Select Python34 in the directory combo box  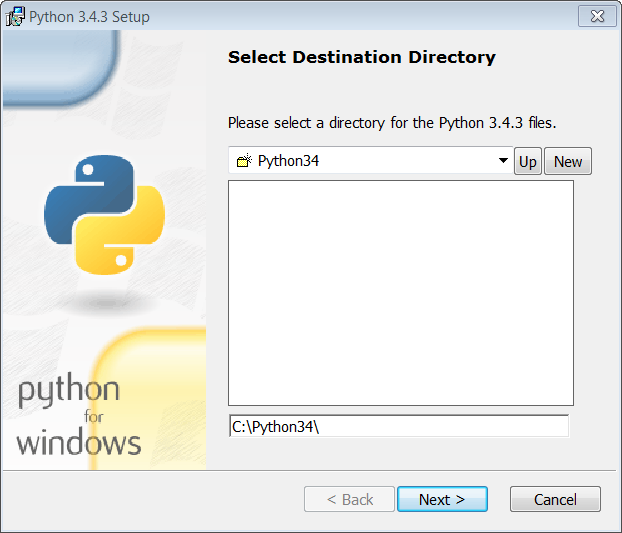point(288,161)
